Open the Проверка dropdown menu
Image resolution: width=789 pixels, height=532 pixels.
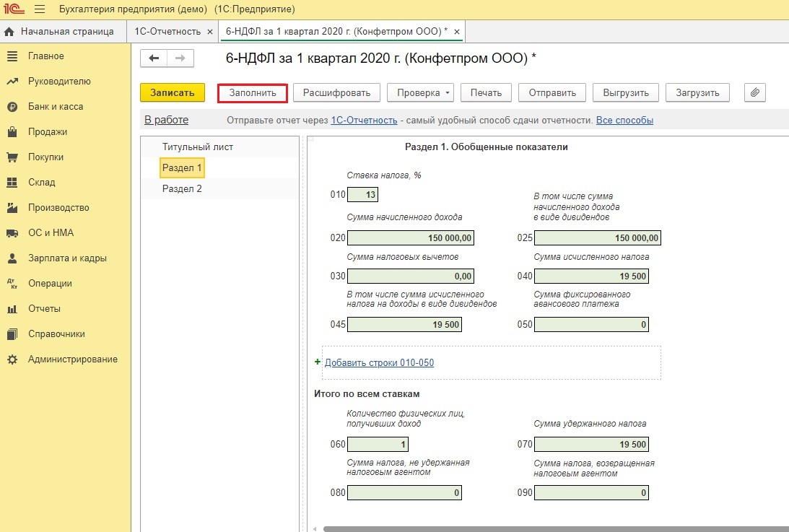(x=421, y=92)
